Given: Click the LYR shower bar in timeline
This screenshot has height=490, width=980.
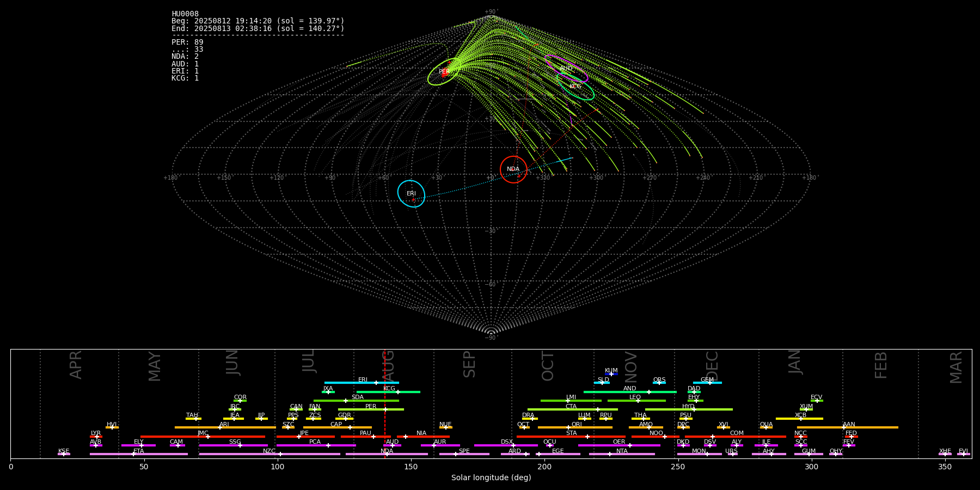Looking at the screenshot, I should coord(96,437).
